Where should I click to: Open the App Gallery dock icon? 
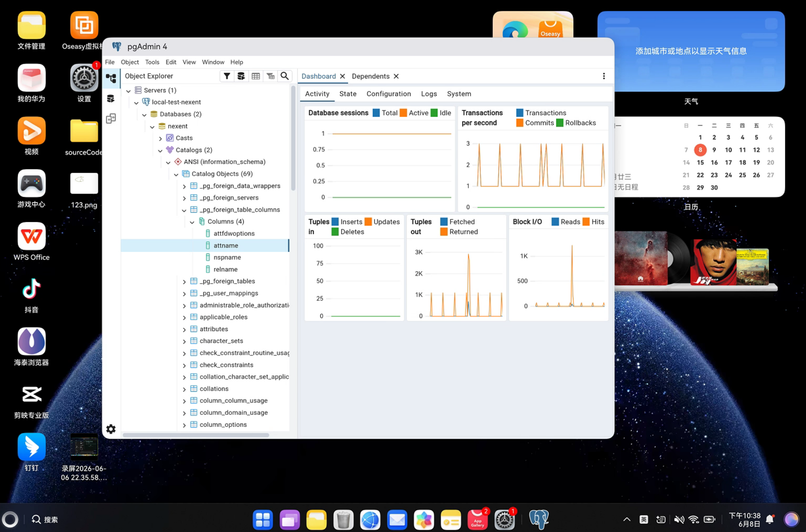(477, 520)
